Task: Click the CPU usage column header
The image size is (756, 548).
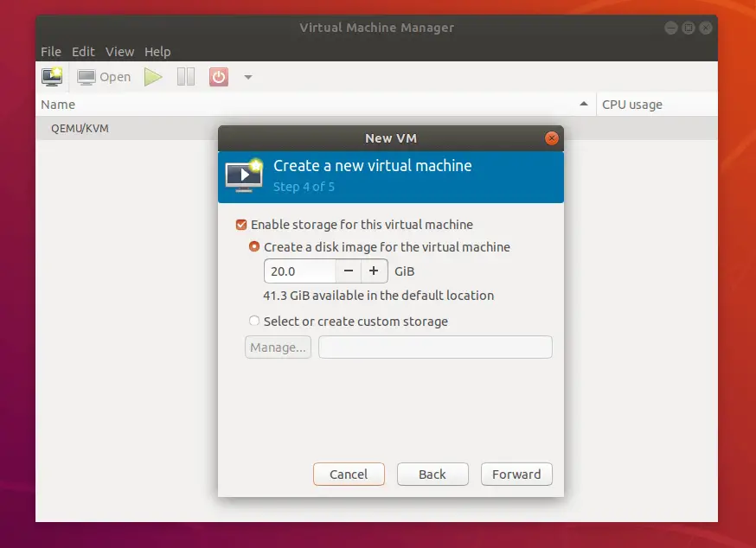Action: (x=657, y=105)
